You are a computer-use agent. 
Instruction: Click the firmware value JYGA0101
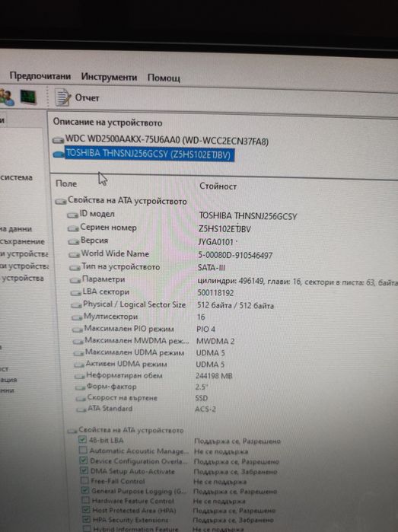click(216, 242)
